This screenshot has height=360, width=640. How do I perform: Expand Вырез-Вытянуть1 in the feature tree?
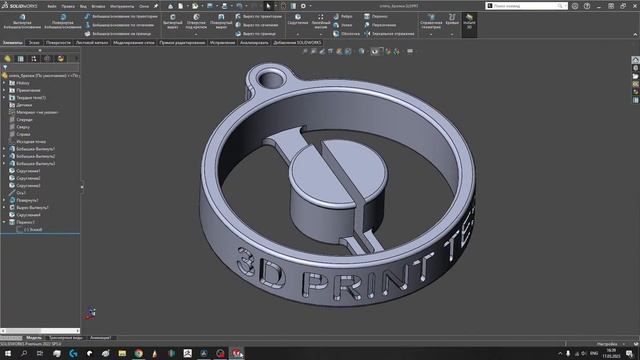click(4, 208)
